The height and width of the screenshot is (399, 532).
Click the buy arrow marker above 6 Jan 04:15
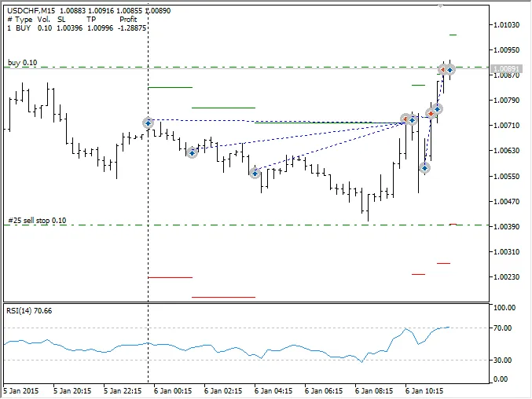click(x=255, y=173)
